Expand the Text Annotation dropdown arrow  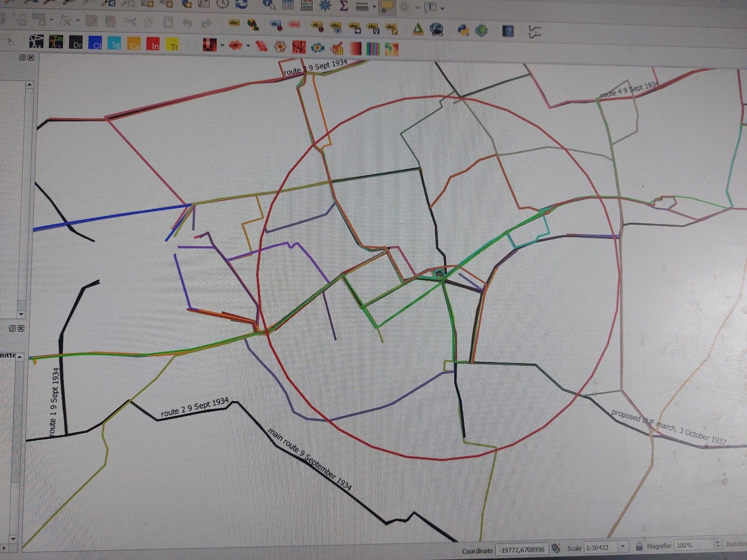pyautogui.click(x=443, y=8)
